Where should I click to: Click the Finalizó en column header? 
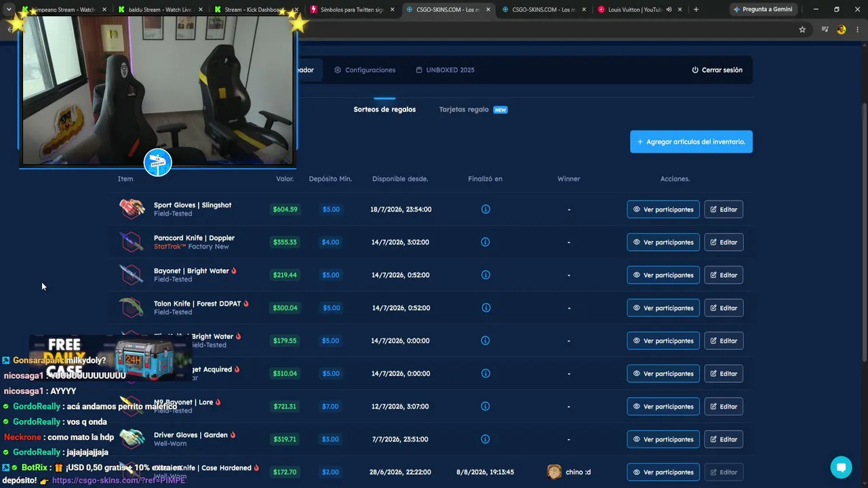(486, 179)
